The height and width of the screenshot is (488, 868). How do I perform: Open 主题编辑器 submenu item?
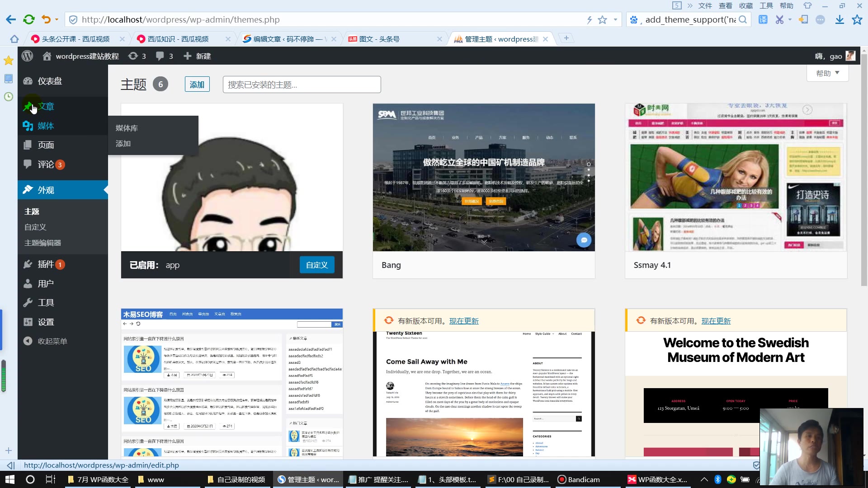point(42,243)
